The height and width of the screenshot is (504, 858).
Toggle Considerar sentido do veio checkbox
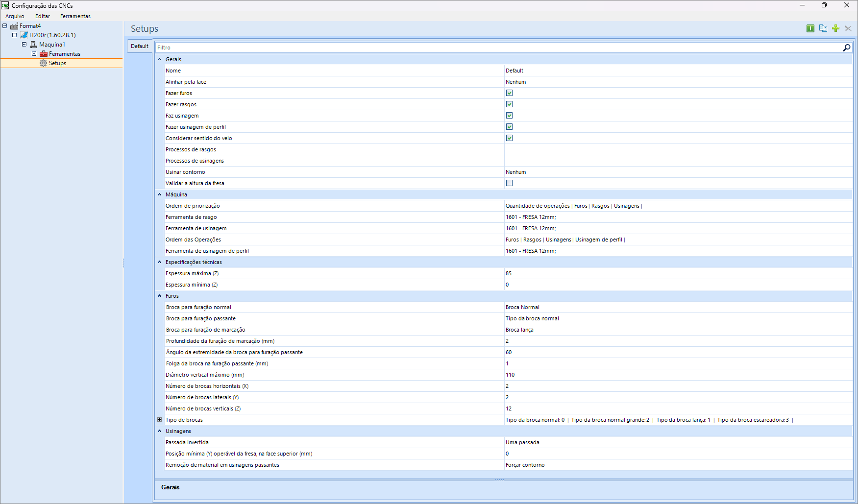click(x=509, y=138)
